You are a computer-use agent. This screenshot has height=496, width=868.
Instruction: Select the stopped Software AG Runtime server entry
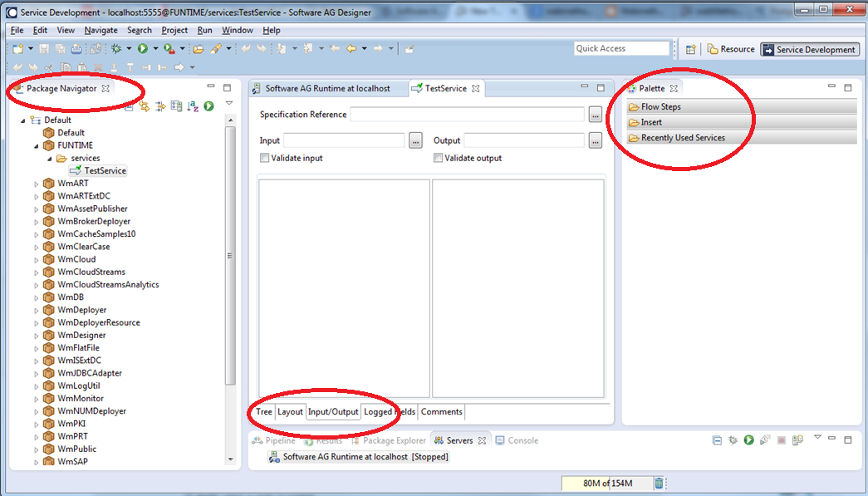[358, 457]
